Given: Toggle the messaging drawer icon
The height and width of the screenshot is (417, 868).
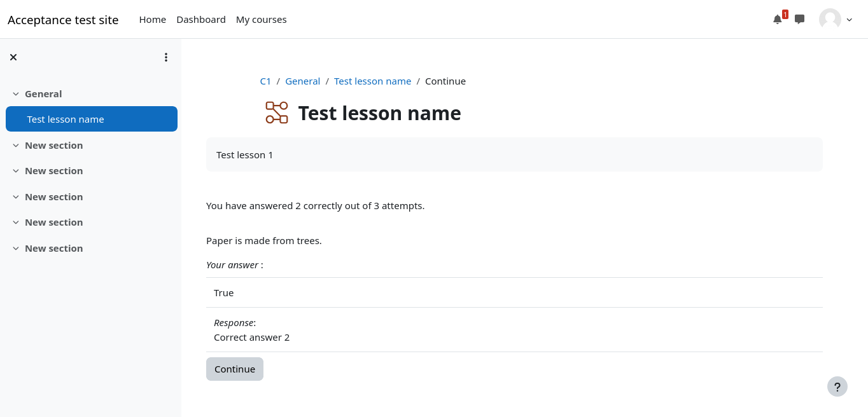Looking at the screenshot, I should pos(800,19).
